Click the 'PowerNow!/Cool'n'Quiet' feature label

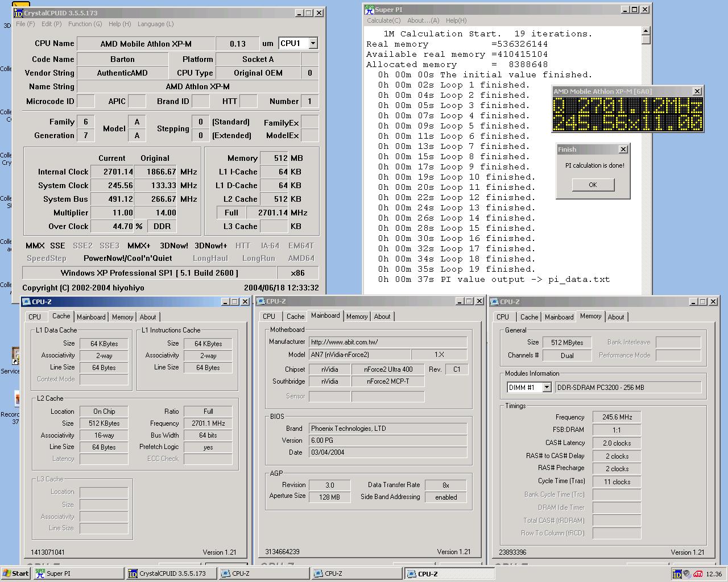pyautogui.click(x=128, y=258)
